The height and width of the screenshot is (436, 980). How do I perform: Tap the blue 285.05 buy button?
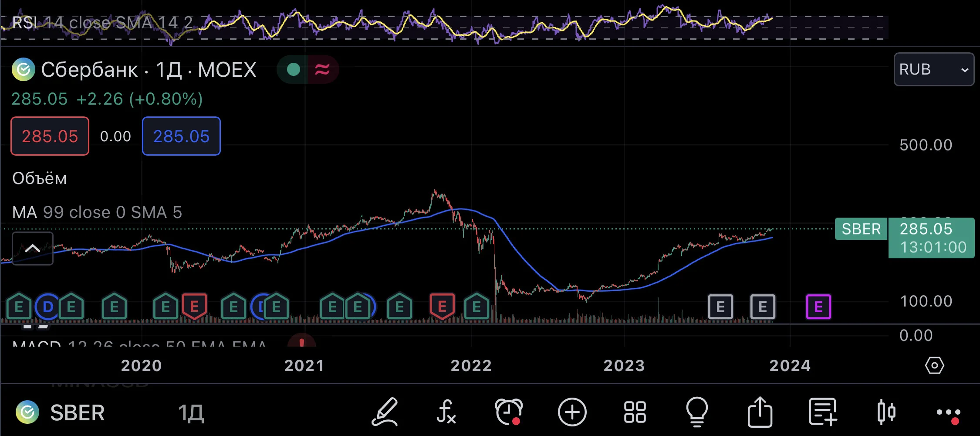pos(181,136)
